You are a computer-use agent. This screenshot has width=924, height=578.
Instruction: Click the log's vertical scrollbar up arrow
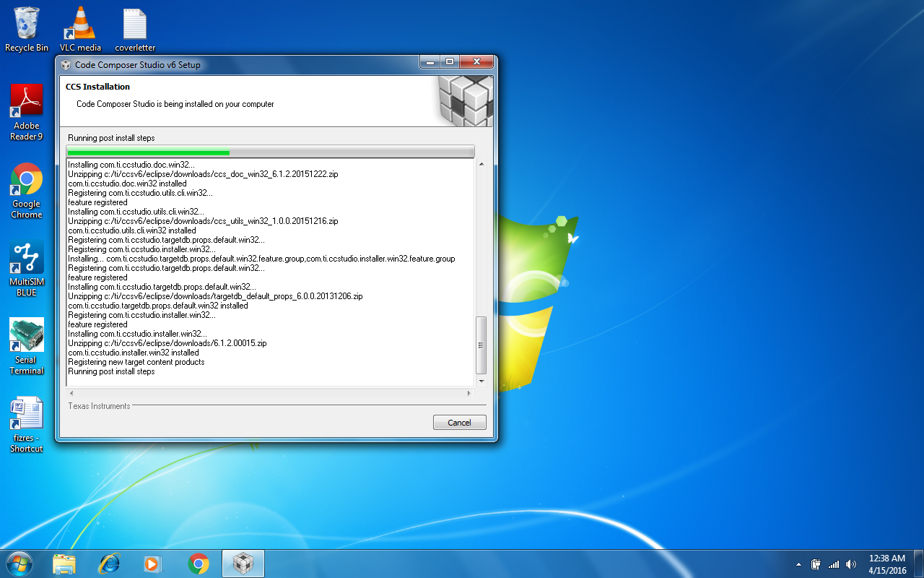(481, 165)
